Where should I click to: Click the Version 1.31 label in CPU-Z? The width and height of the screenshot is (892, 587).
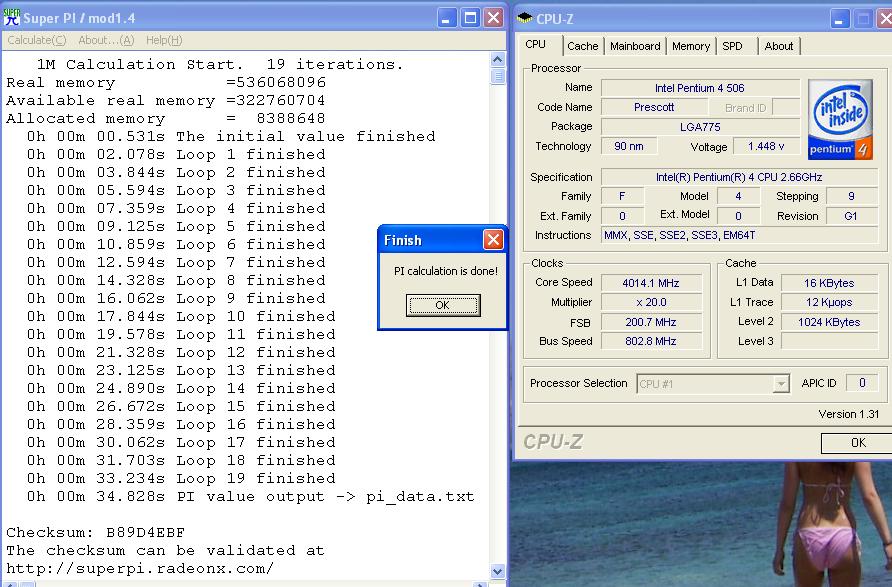849,414
